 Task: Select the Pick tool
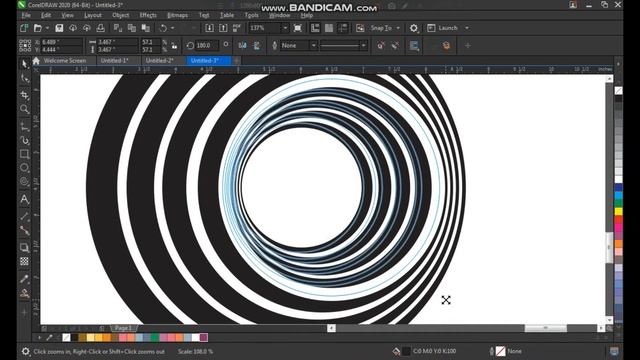[x=24, y=63]
